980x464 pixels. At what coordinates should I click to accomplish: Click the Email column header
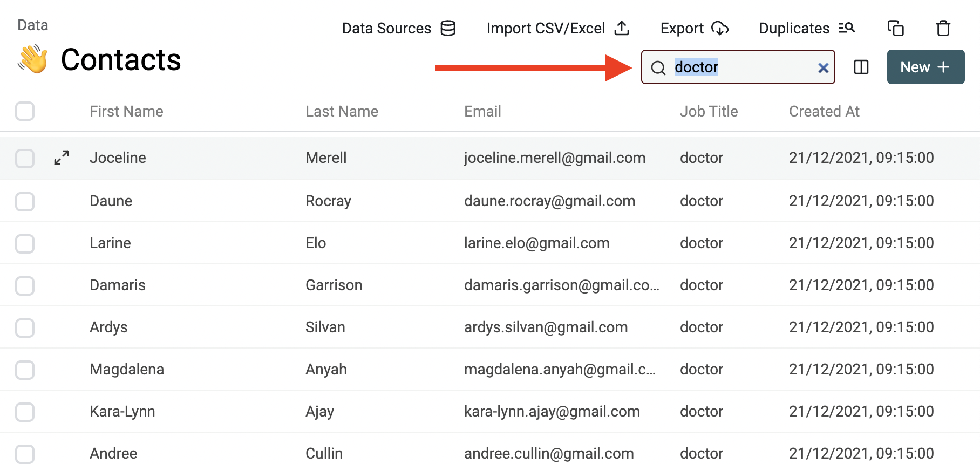tap(482, 111)
